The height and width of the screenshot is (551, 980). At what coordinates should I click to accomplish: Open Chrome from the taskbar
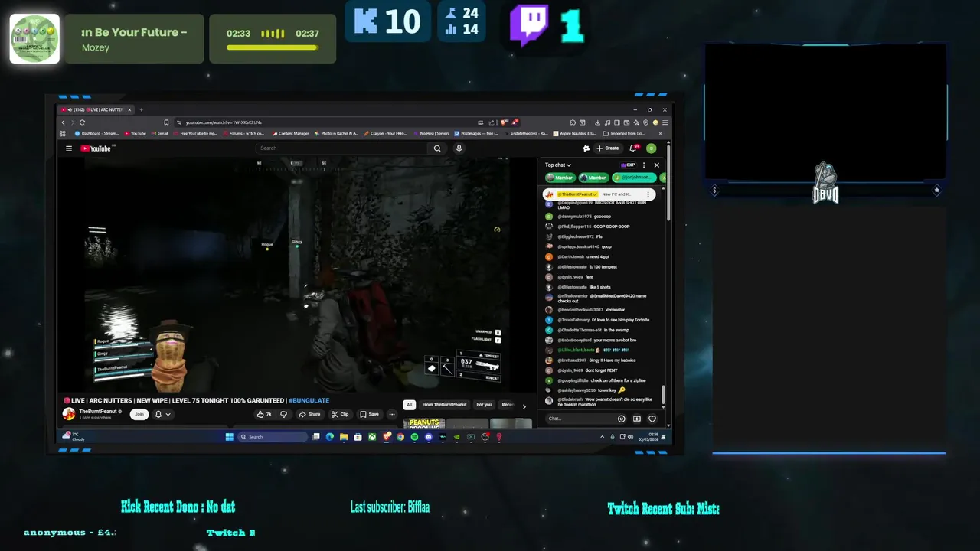pyautogui.click(x=400, y=437)
